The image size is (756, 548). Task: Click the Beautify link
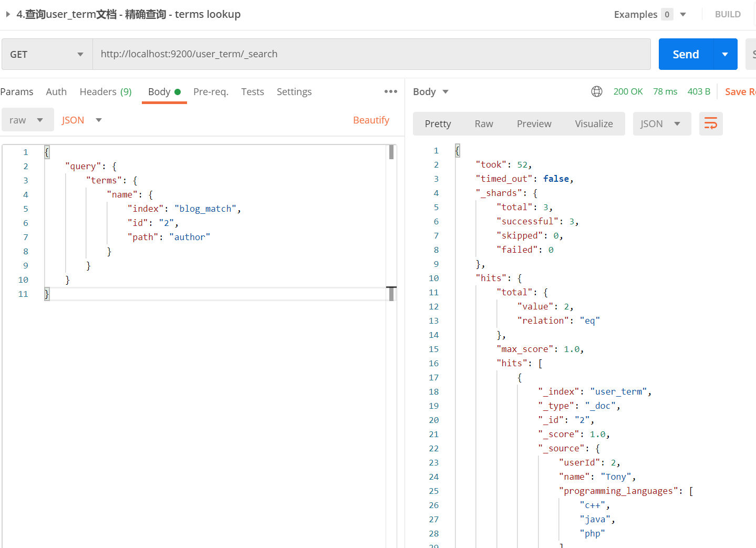click(371, 120)
